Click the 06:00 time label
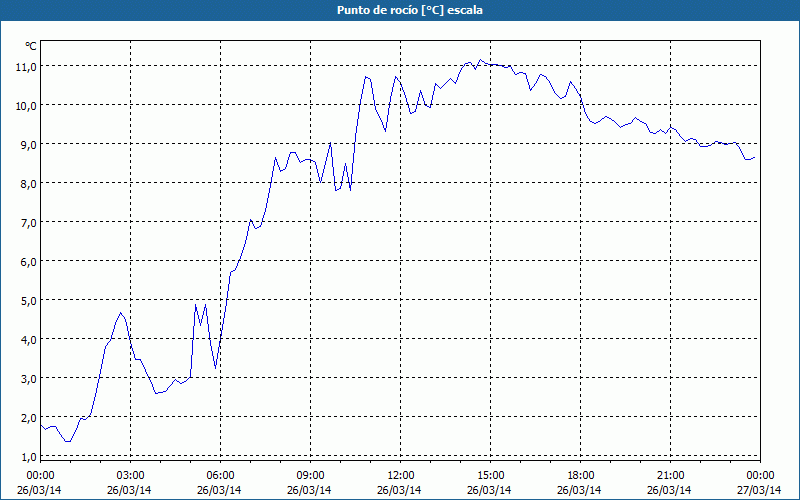Viewport: 800px width, 500px height. coord(220,475)
